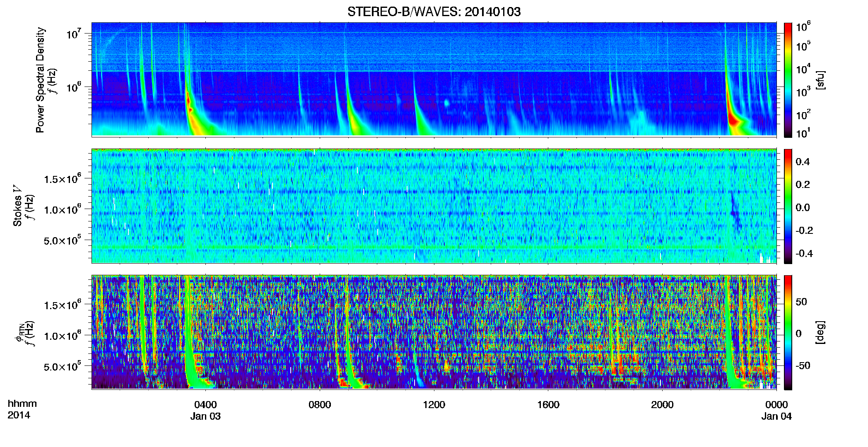Click the 50 value on degrees colorbar
Image resolution: width=868 pixels, height=447 pixels.
click(x=801, y=302)
